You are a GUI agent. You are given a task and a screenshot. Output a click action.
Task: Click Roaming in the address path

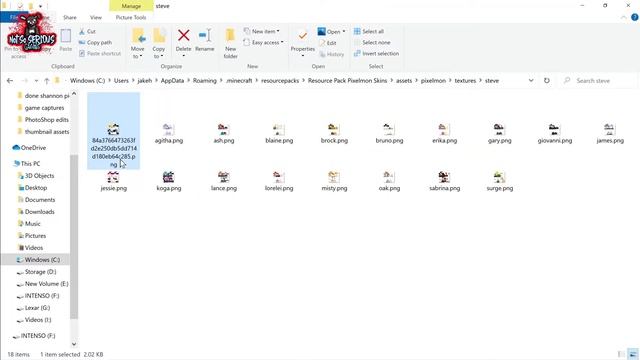click(x=204, y=81)
